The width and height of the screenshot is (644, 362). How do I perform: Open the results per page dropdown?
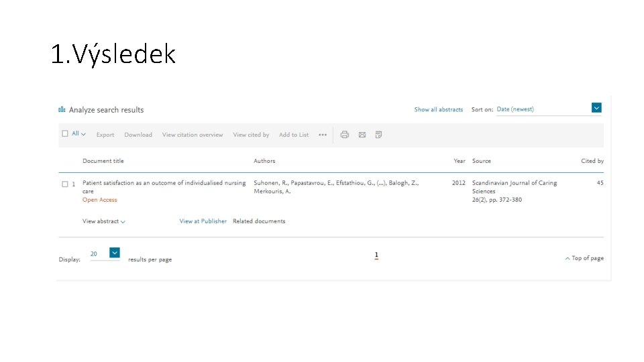[115, 253]
